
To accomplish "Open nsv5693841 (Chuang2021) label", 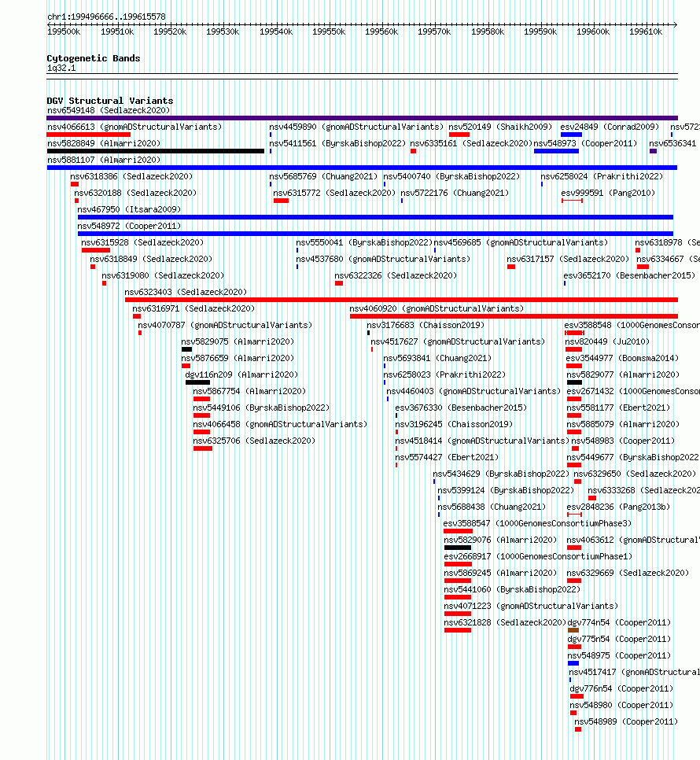I will pyautogui.click(x=437, y=358).
